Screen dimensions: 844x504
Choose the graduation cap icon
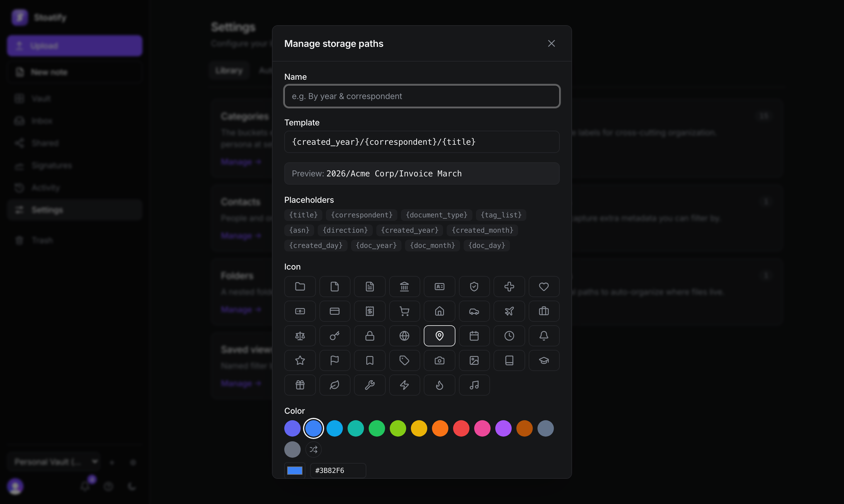pyautogui.click(x=544, y=360)
